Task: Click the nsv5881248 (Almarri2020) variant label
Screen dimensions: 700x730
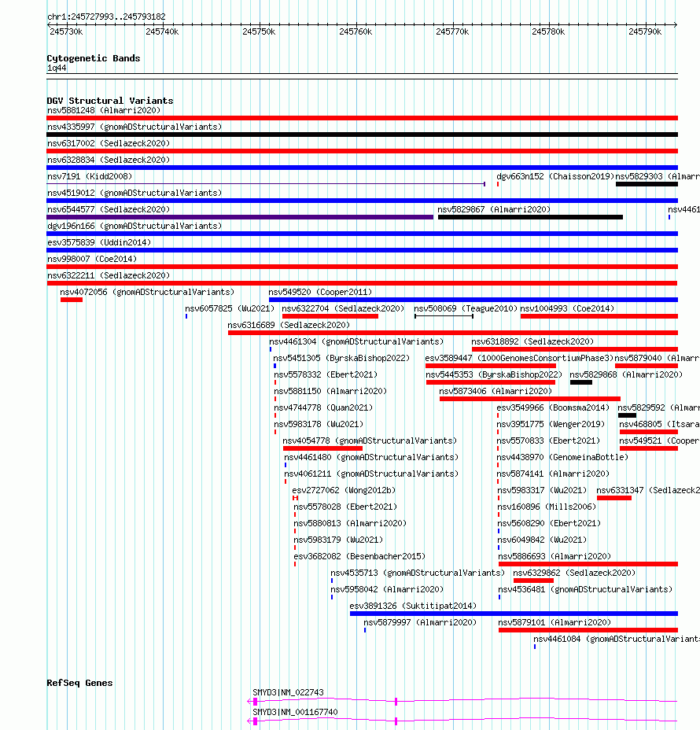Action: (104, 110)
